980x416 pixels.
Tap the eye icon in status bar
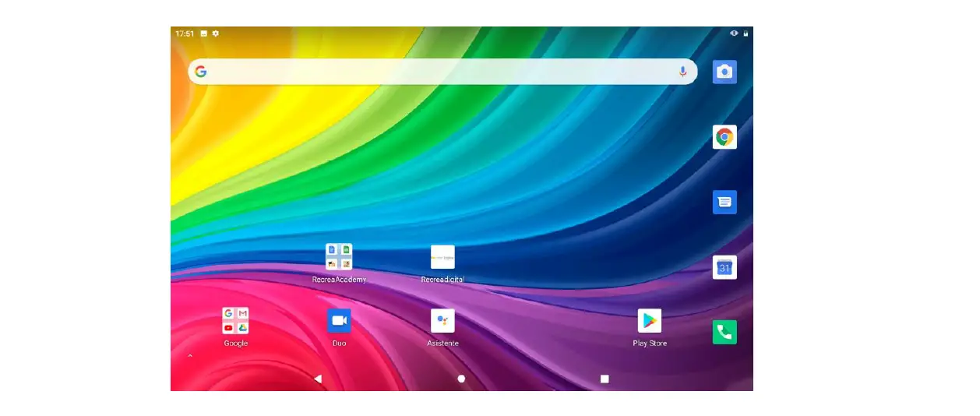click(x=734, y=33)
